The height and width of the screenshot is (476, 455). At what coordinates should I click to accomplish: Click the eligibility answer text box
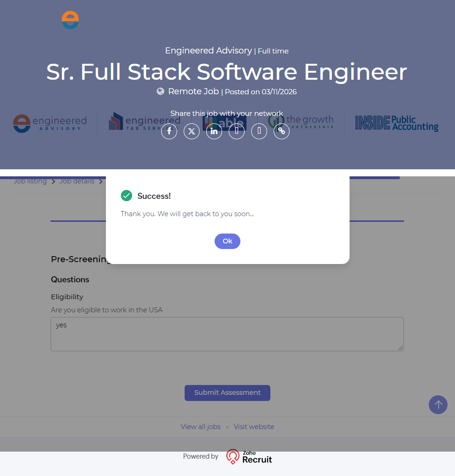(227, 334)
